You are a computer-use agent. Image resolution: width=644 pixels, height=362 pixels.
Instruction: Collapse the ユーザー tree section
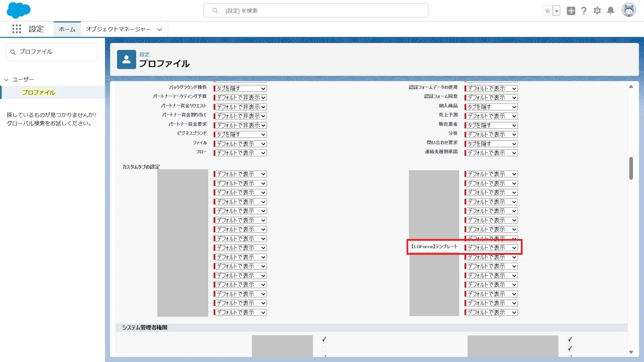pos(6,80)
